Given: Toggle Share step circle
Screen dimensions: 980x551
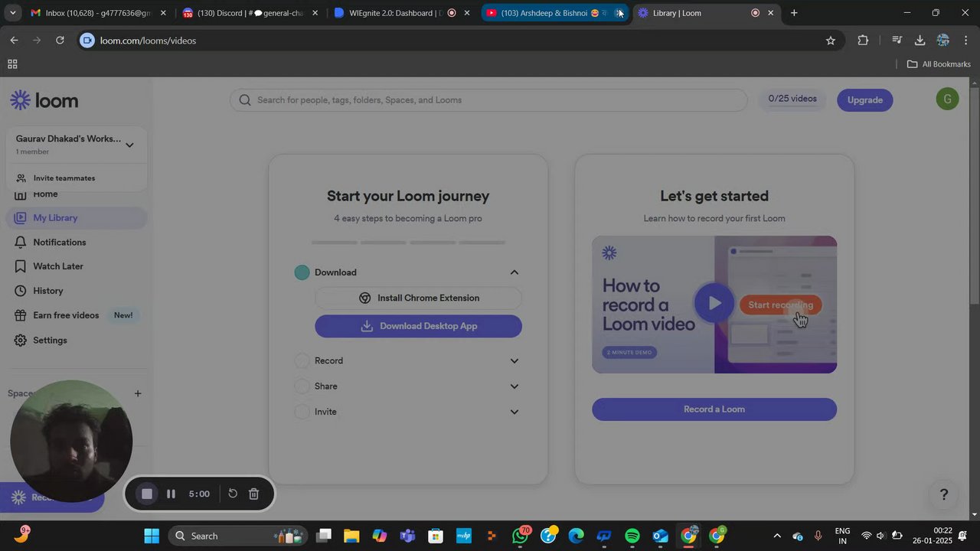Looking at the screenshot, I should (302, 386).
